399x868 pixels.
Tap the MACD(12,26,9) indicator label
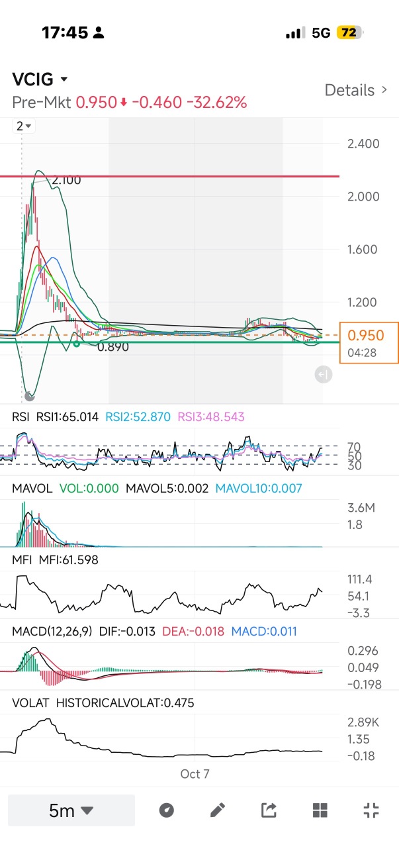click(x=52, y=632)
